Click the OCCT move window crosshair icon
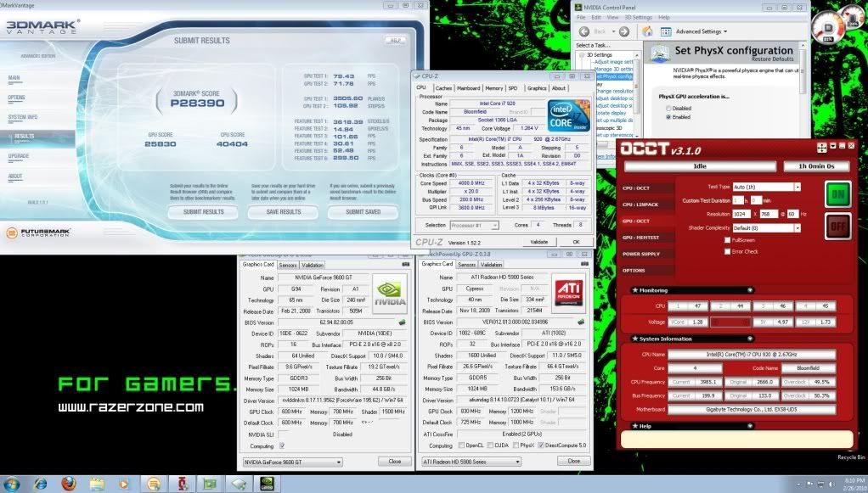Viewport: 868px width, 493px height. pyautogui.click(x=820, y=147)
